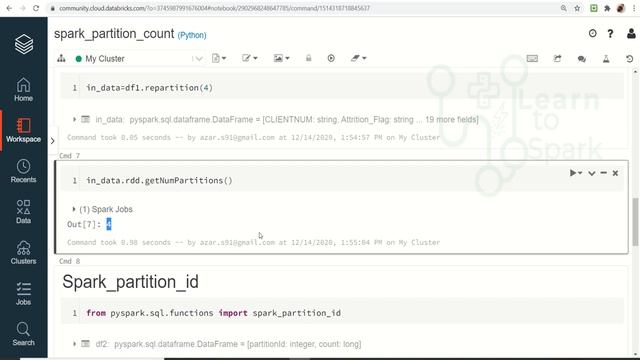The width and height of the screenshot is (640, 360).
Task: Expand the sidebar panel chevron
Action: [53, 141]
